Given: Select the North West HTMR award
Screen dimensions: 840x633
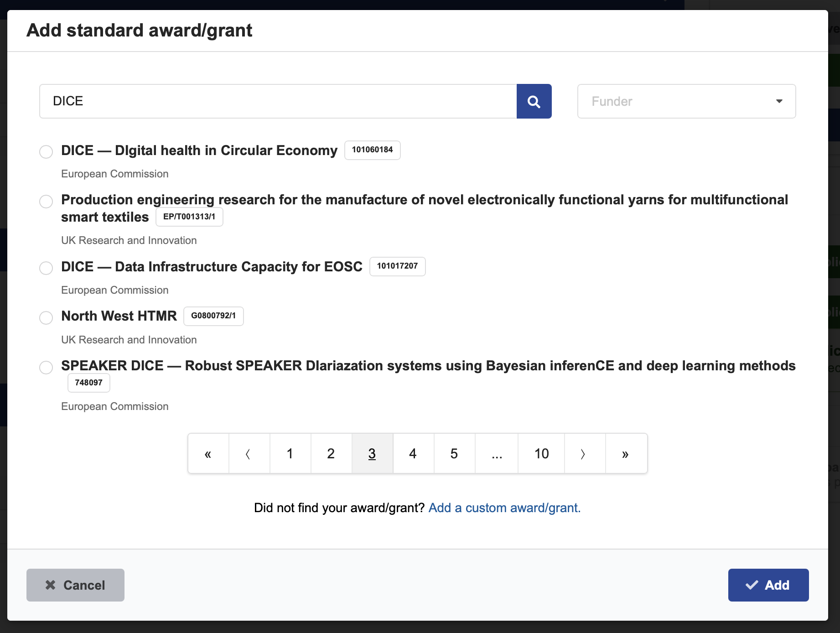Looking at the screenshot, I should click(x=46, y=317).
